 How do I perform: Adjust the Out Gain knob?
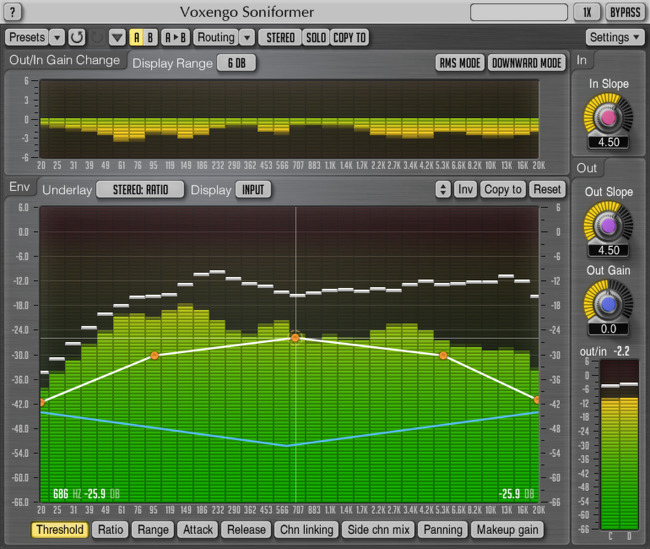[x=608, y=304]
